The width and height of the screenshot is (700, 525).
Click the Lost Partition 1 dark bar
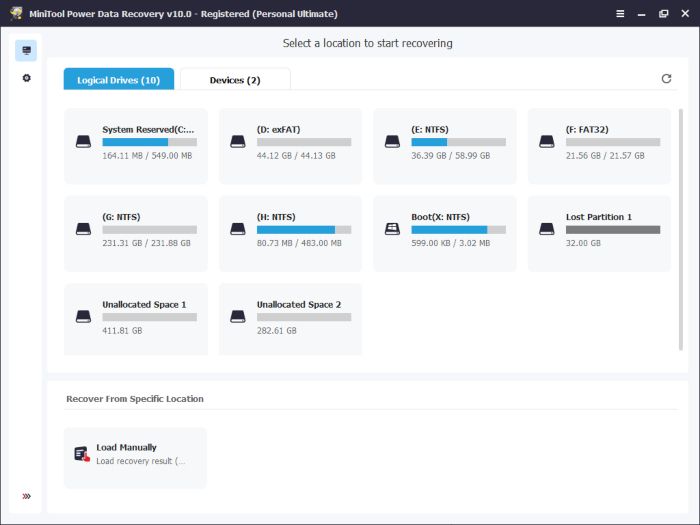pos(613,229)
